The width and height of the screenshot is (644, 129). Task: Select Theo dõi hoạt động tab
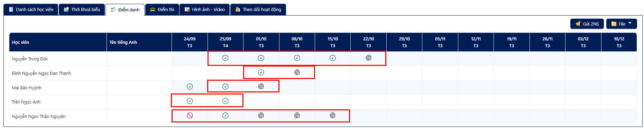tap(258, 10)
